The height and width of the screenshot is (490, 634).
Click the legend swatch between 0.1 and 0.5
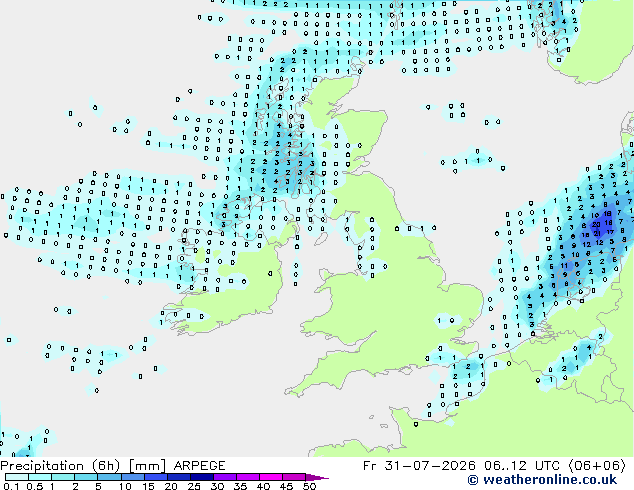17,477
